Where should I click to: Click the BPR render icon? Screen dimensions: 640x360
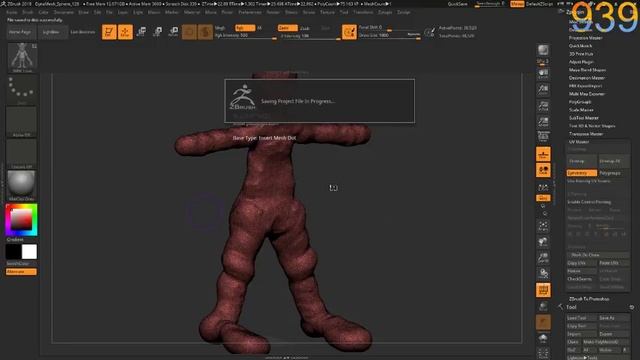(x=543, y=50)
